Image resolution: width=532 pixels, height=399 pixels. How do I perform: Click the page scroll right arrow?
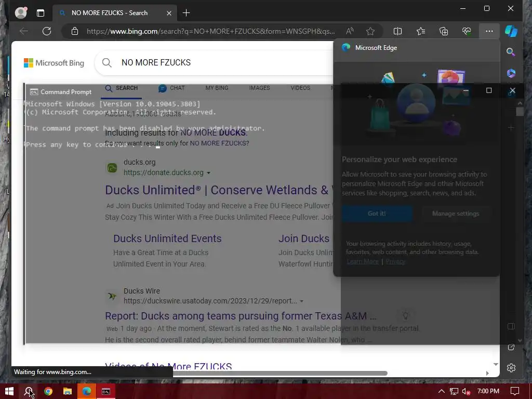(487, 373)
